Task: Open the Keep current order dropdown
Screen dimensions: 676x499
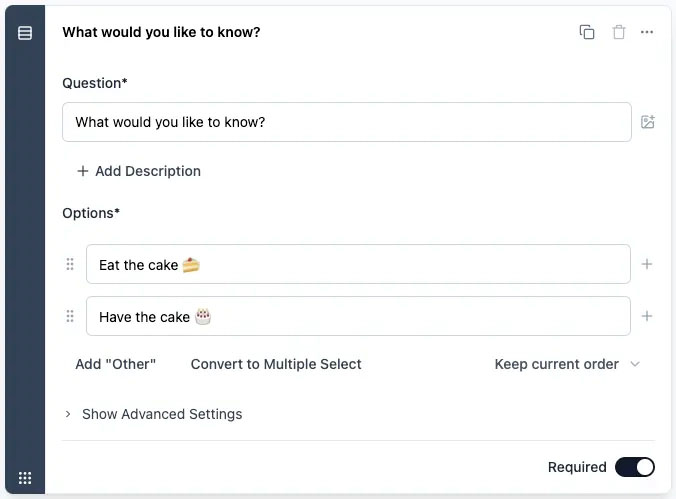Action: click(567, 364)
